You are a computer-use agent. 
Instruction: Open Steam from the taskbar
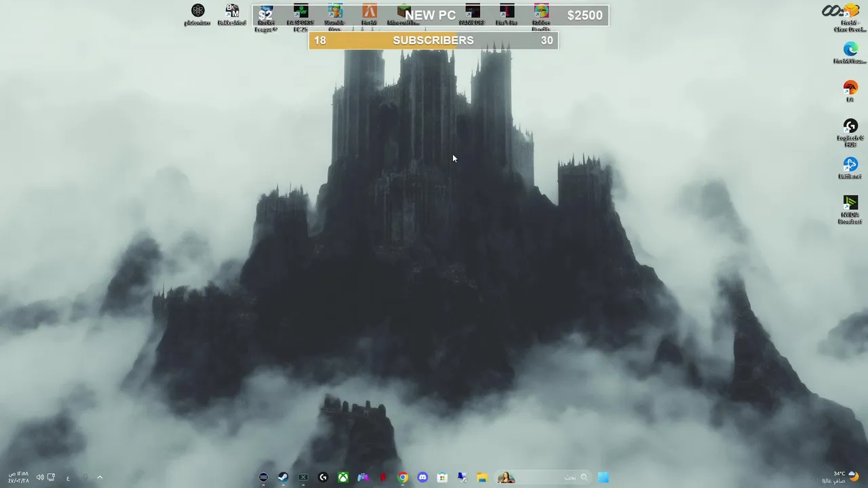point(283,477)
